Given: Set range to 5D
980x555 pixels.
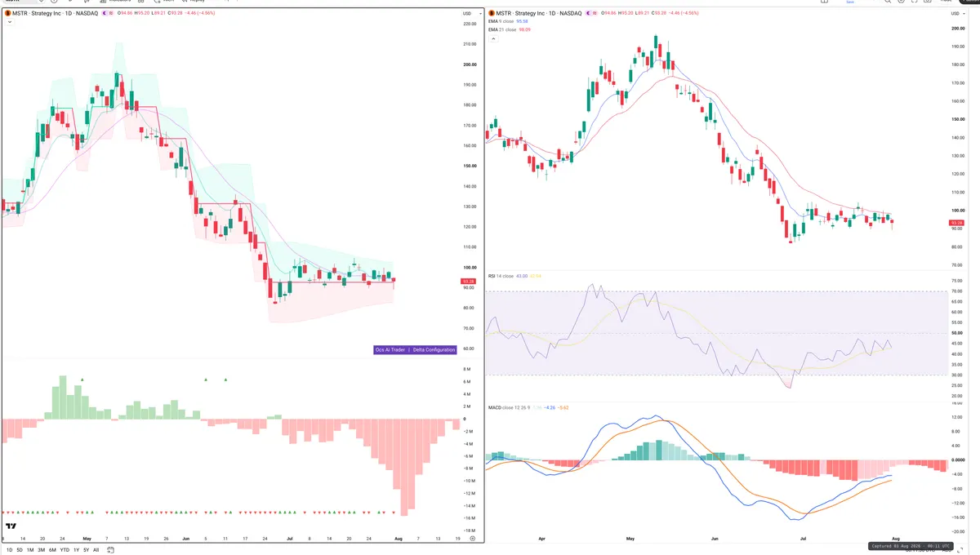Looking at the screenshot, I should [20, 550].
